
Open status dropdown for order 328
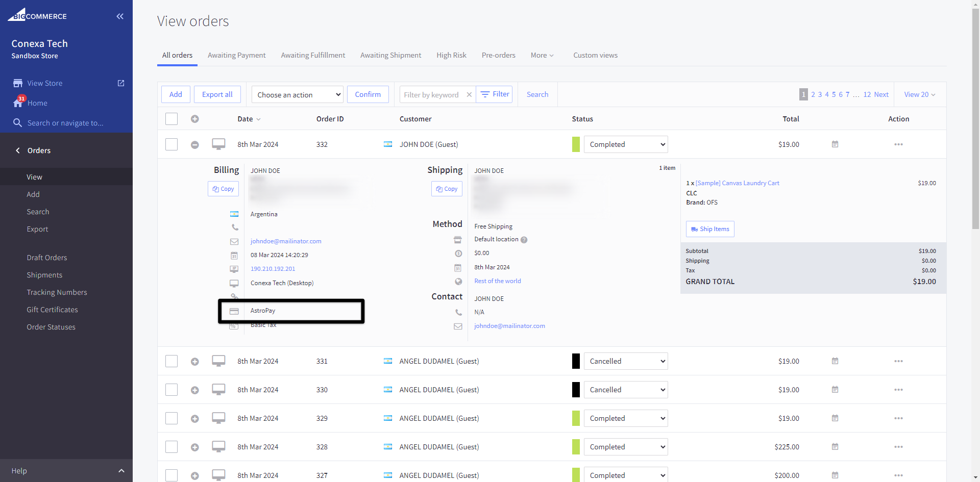(x=626, y=447)
